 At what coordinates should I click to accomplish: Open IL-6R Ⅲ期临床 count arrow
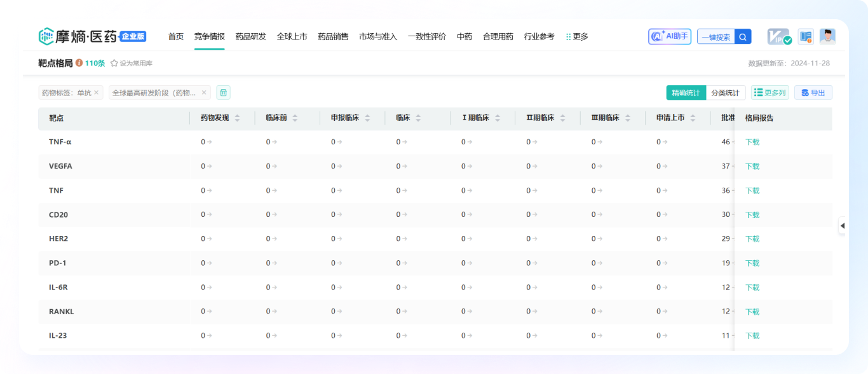click(600, 287)
